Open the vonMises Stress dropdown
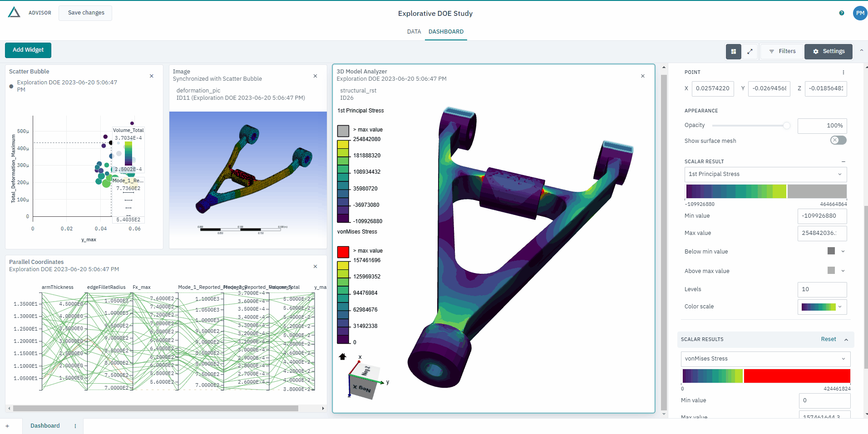This screenshot has height=434, width=868. point(765,359)
